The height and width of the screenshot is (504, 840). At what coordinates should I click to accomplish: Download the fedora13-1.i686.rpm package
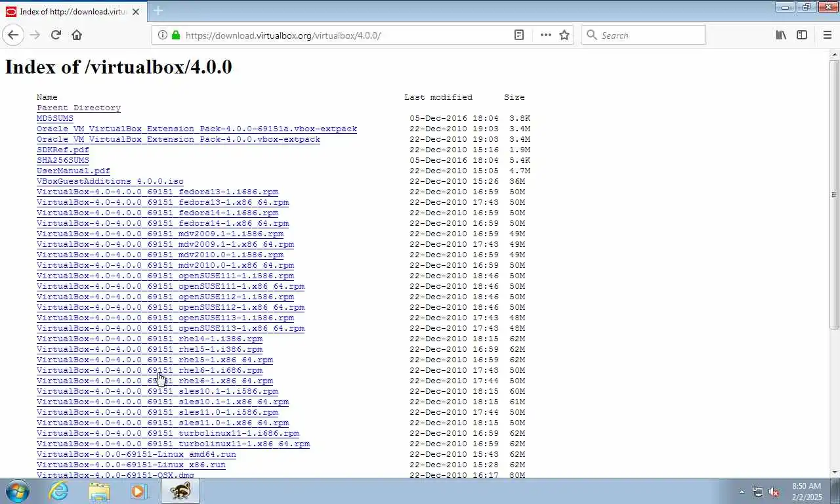tap(157, 192)
